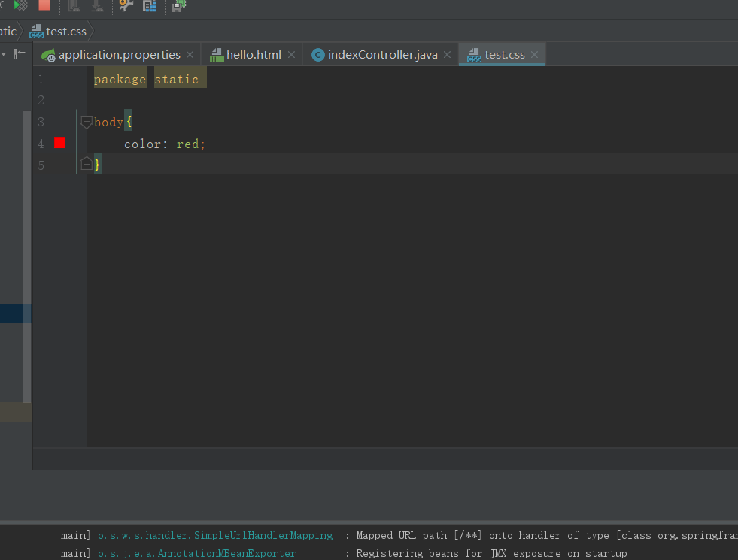This screenshot has width=738, height=560.
Task: Click the closing-brace fold marker on line 5
Action: tap(86, 164)
